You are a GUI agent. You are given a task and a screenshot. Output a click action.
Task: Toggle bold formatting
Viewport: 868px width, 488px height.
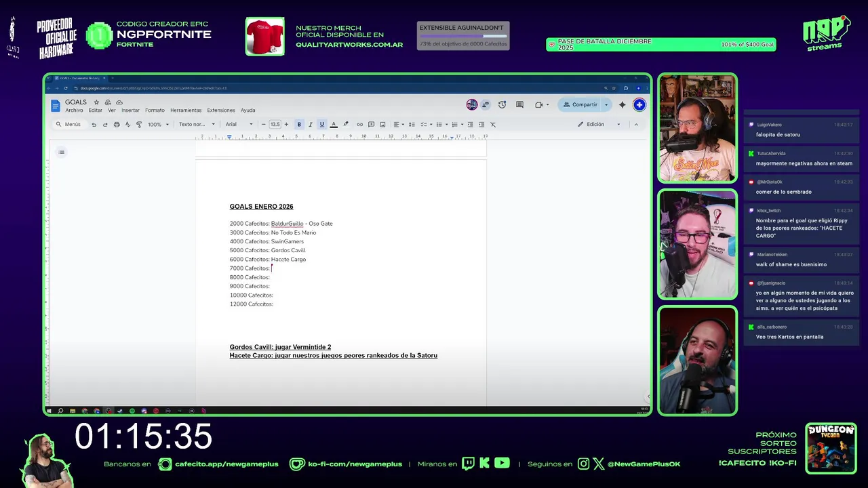(299, 125)
